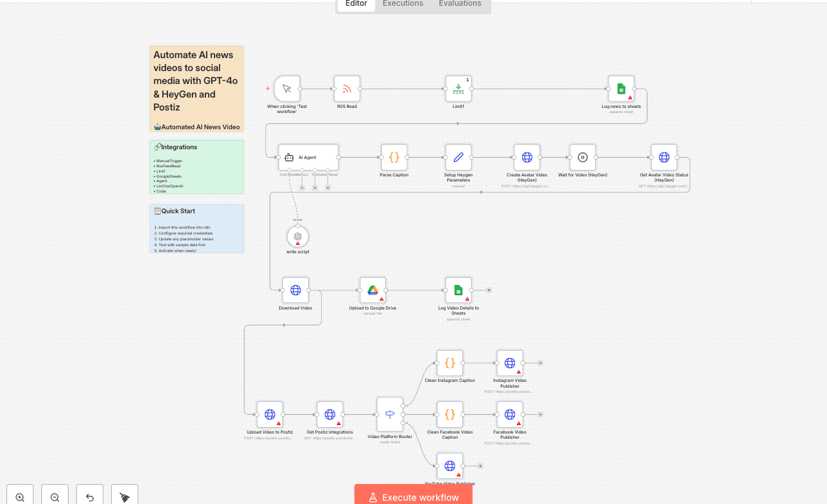Viewport: 827px width, 504px height.
Task: Add an Output Parser to AI Agent
Action: click(x=328, y=187)
